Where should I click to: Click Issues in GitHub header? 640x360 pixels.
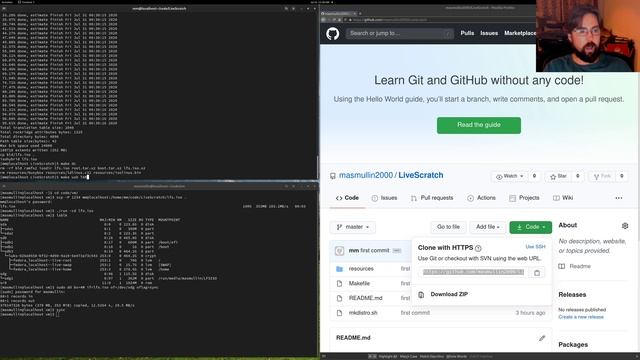tap(489, 33)
